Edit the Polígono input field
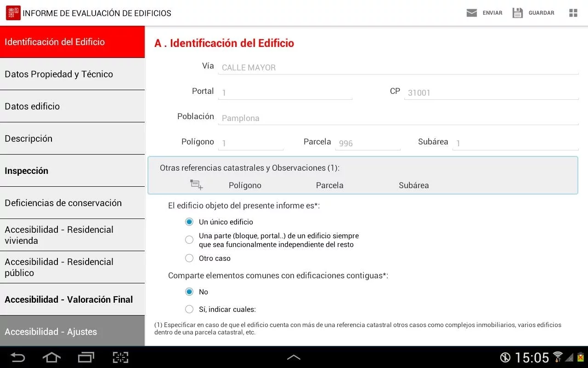Image resolution: width=588 pixels, height=368 pixels. 251,143
